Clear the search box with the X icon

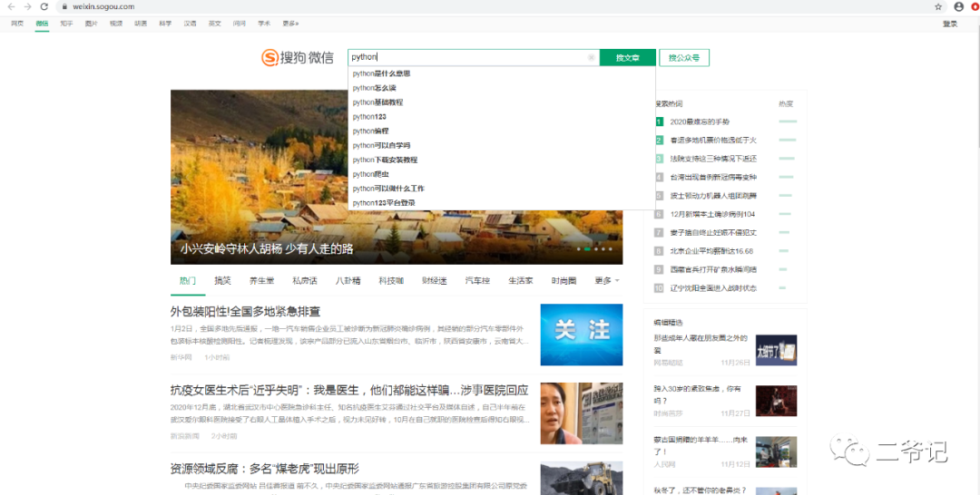pyautogui.click(x=592, y=57)
